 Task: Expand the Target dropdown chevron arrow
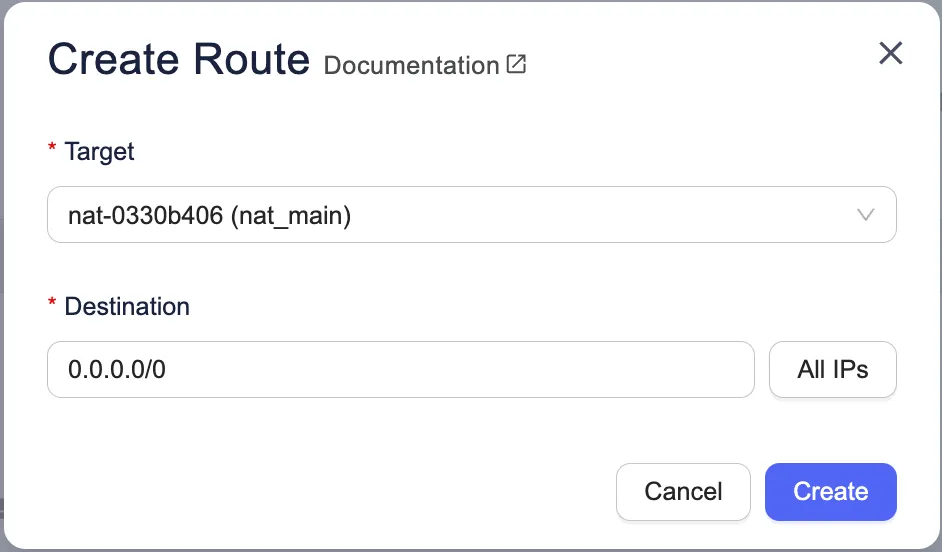tap(865, 215)
